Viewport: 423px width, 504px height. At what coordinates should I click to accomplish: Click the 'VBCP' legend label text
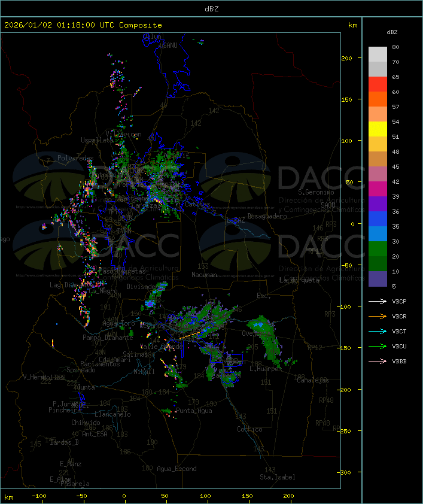coord(399,301)
